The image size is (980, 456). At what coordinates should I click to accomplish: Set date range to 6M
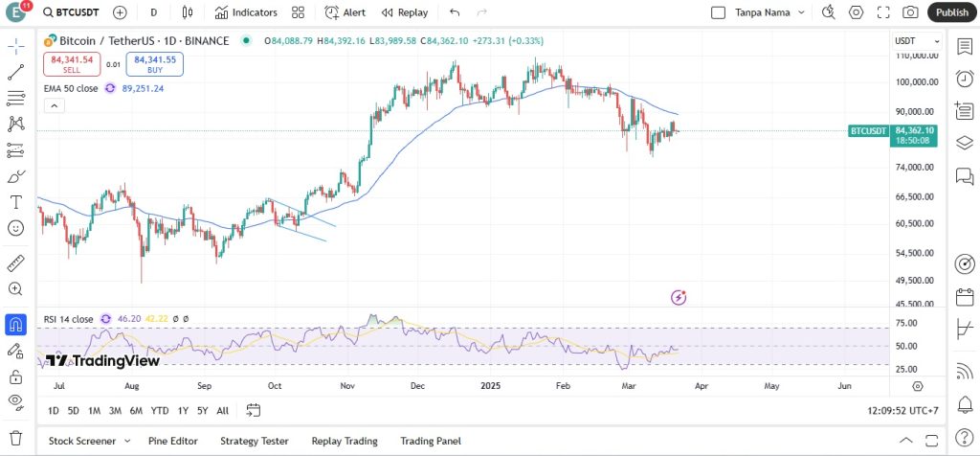point(136,411)
